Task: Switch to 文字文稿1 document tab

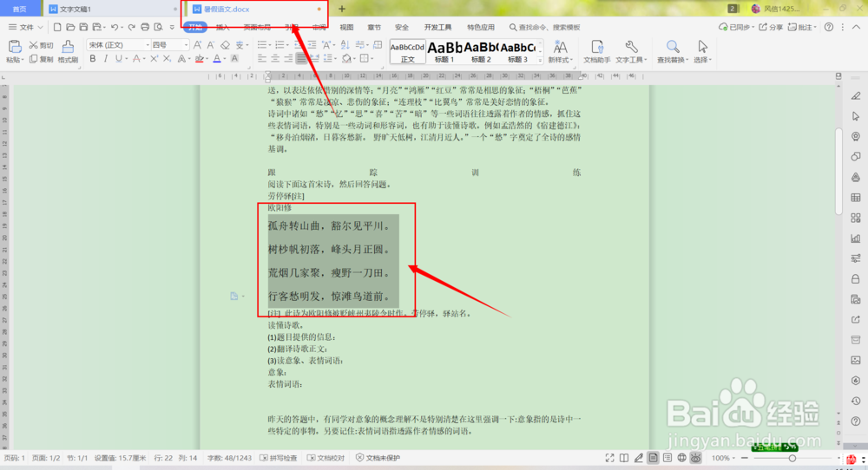Action: click(111, 9)
